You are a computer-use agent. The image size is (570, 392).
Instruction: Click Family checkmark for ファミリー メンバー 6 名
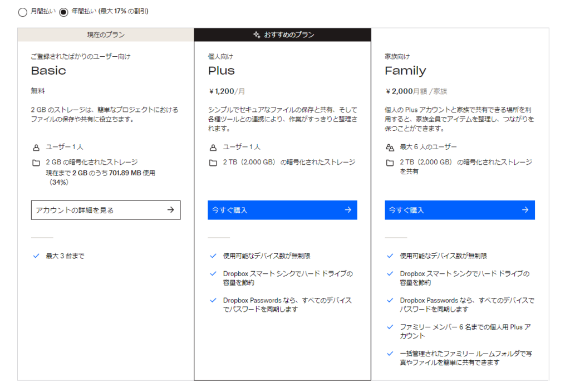tap(390, 327)
